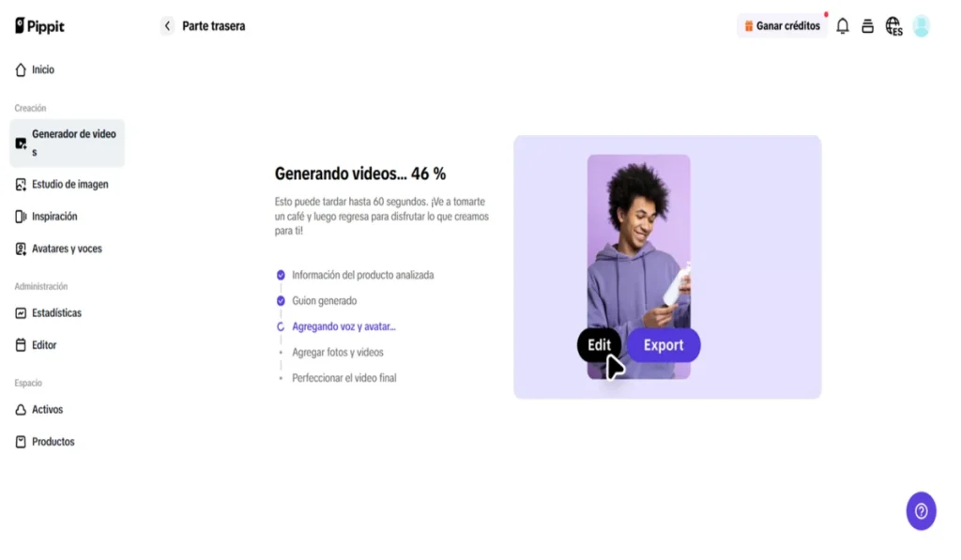Image resolution: width=961 pixels, height=560 pixels.
Task: Open Estudio de imagen
Action: (x=62, y=185)
